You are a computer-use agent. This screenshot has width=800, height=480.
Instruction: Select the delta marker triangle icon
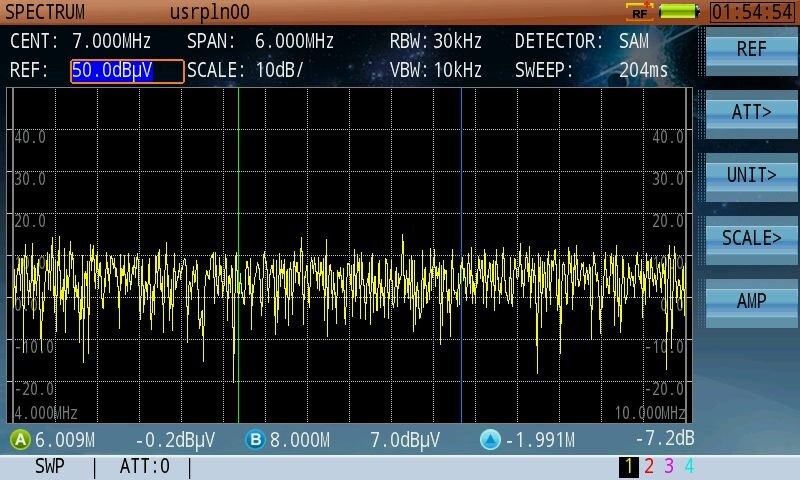point(490,440)
